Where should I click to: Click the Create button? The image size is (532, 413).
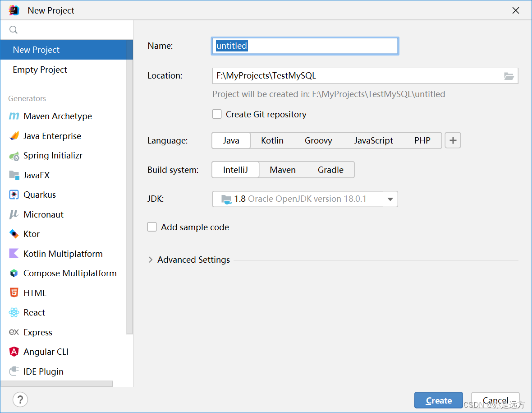click(x=438, y=400)
